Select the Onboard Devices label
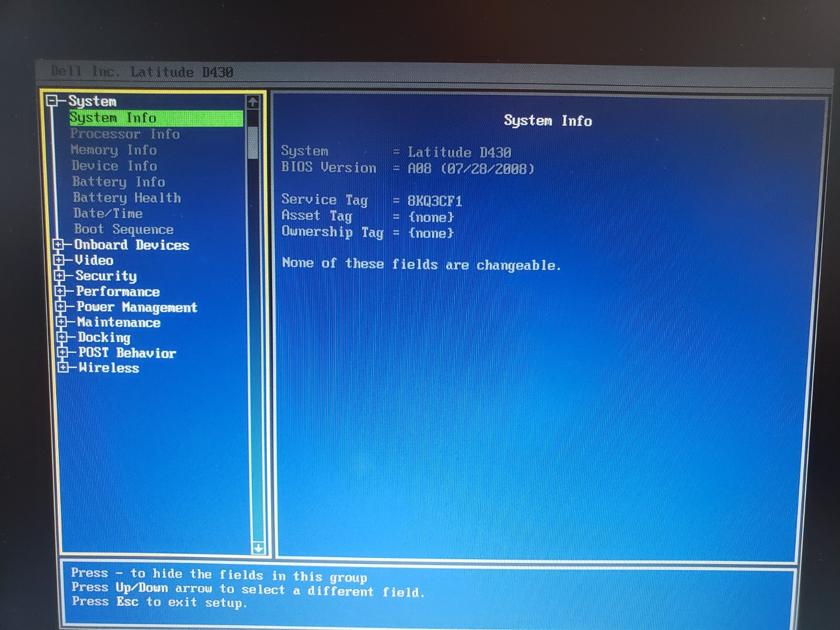Screen dimensions: 840x630 (x=132, y=245)
